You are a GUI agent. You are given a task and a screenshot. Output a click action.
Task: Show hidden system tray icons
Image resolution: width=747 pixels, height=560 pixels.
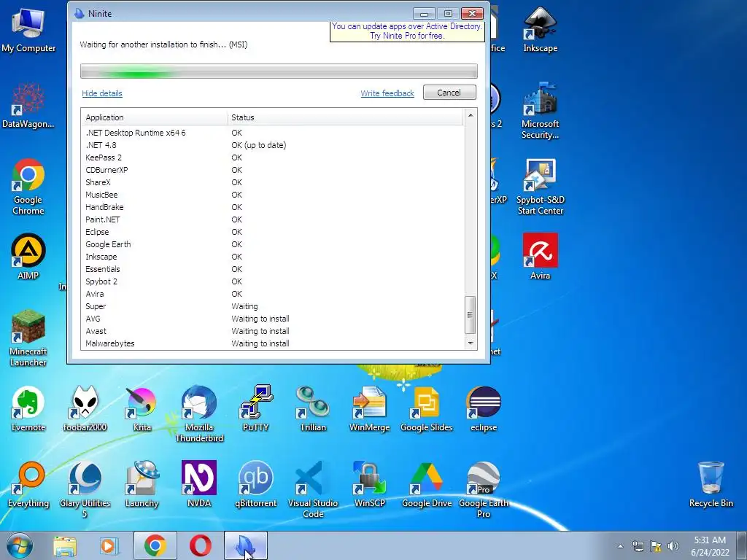point(620,546)
